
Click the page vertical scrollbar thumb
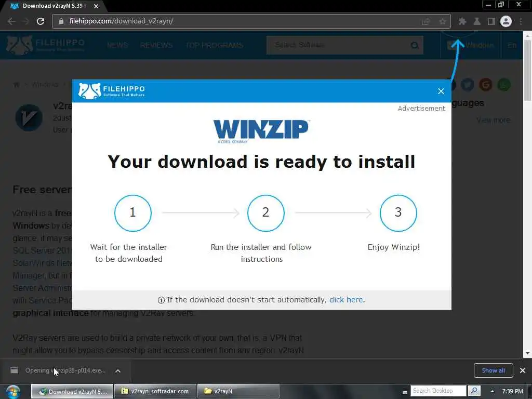(x=527, y=70)
